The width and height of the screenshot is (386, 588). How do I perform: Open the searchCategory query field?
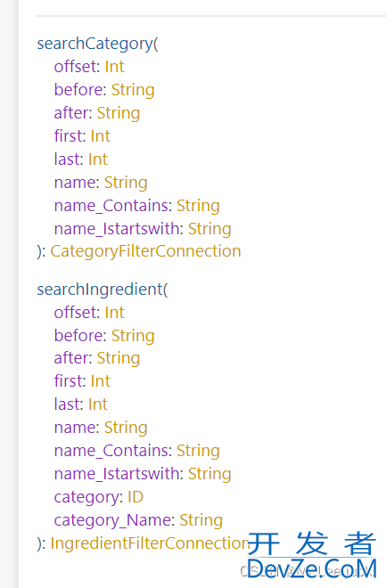pyautogui.click(x=94, y=44)
